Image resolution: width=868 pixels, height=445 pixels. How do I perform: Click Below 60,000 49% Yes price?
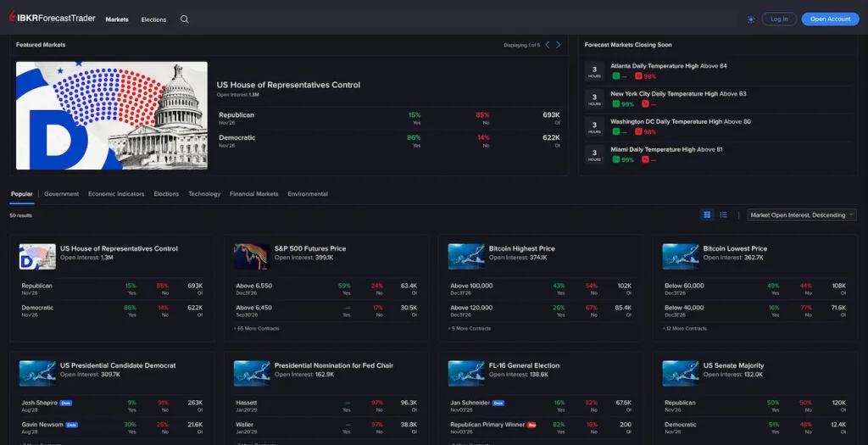point(773,288)
